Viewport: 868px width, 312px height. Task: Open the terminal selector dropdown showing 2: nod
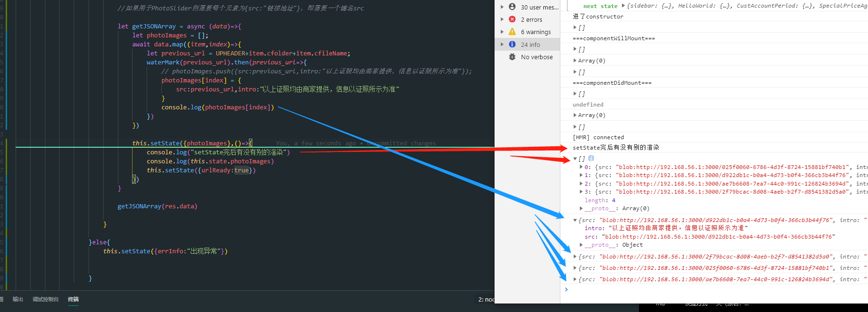click(486, 299)
